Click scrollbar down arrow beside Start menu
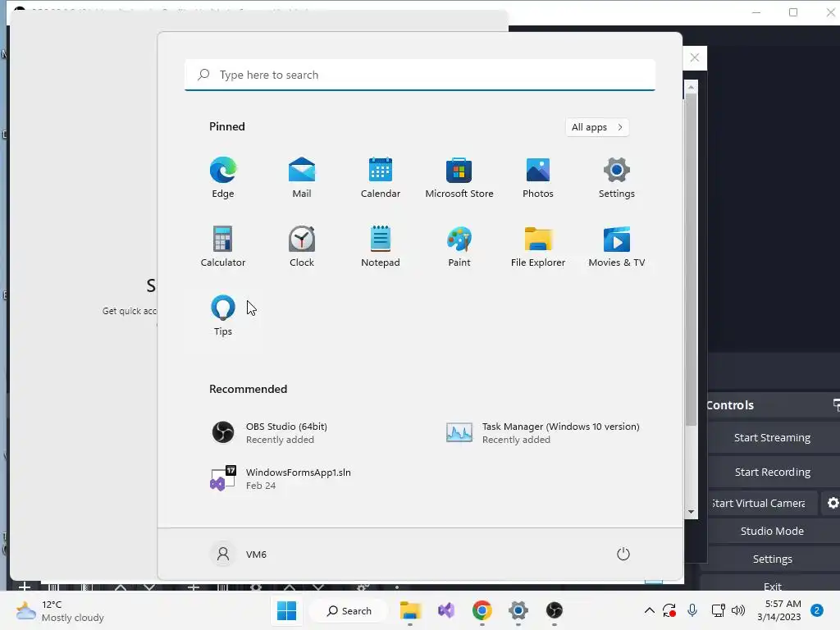 coord(691,512)
